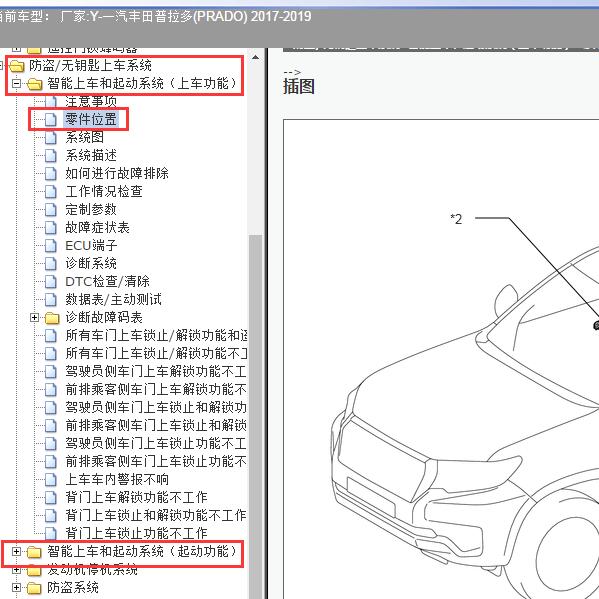Expand the 发动机停机系统 folder
This screenshot has height=599, width=599.
16,570
